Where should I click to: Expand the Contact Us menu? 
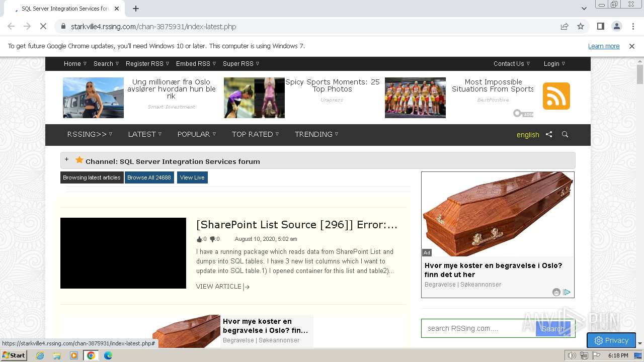(x=512, y=64)
